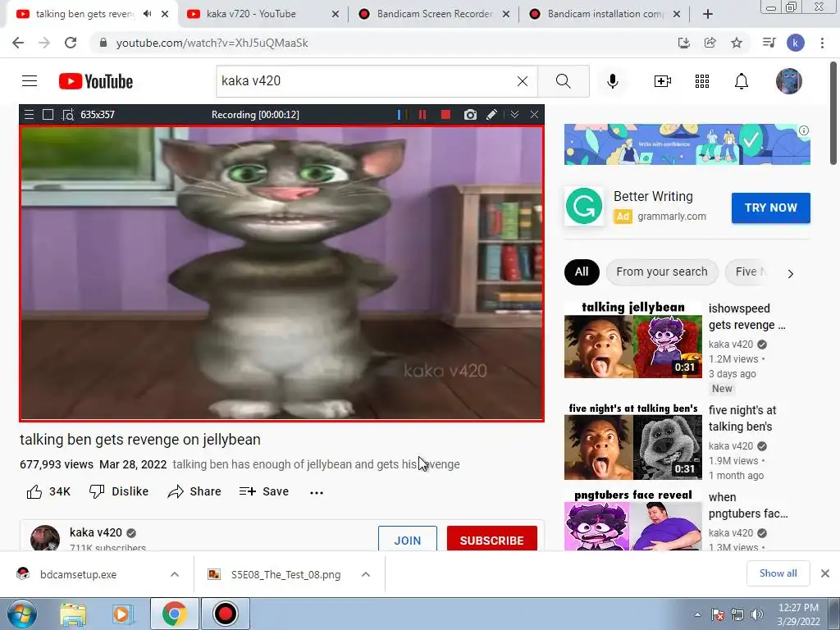Start voice search with the microphone
This screenshot has width=840, height=630.
tap(612, 81)
